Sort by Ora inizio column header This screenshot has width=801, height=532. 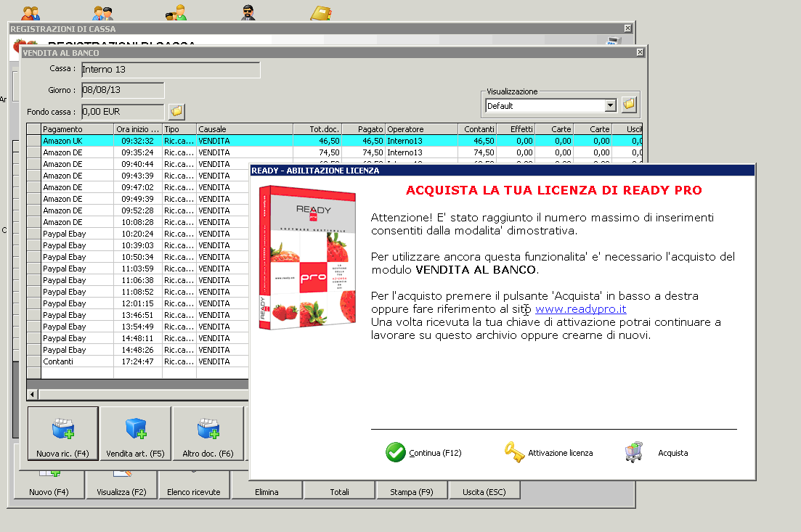pyautogui.click(x=137, y=129)
